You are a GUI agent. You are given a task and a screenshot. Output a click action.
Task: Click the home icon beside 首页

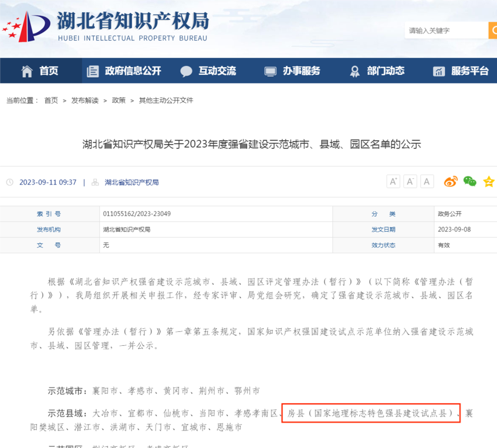click(27, 71)
